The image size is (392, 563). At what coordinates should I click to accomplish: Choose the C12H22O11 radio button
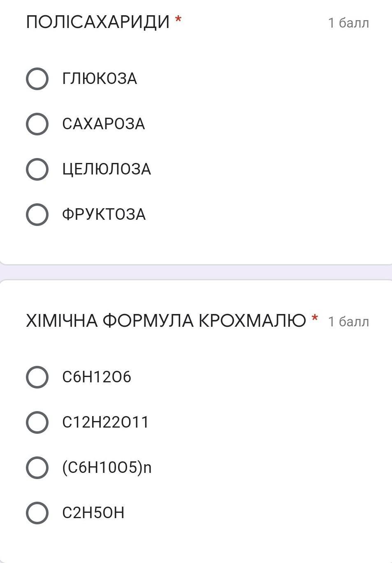(37, 422)
